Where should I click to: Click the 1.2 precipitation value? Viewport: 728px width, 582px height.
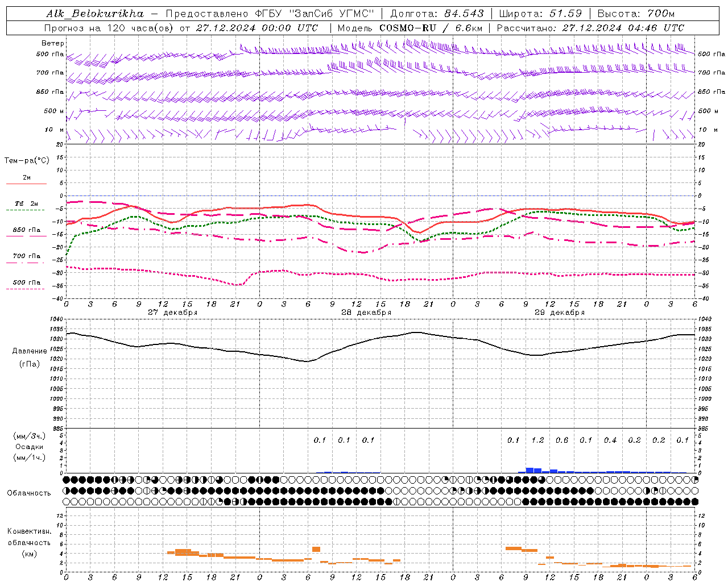coord(537,440)
